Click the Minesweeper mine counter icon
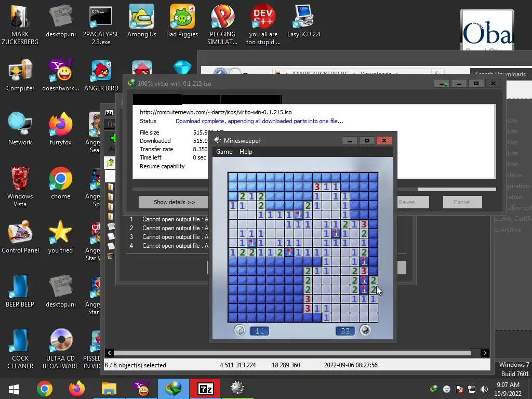 click(x=365, y=330)
